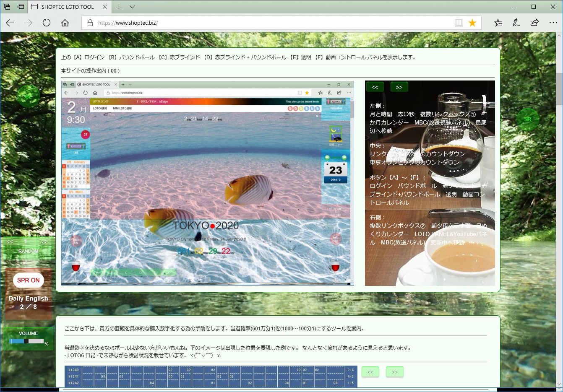Add notes with the pen icon
This screenshot has height=392, width=563.
516,23
